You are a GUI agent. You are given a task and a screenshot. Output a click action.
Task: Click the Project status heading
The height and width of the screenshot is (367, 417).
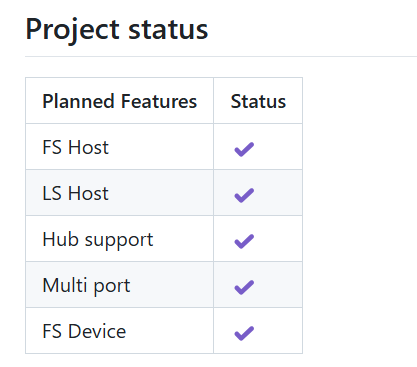[117, 30]
